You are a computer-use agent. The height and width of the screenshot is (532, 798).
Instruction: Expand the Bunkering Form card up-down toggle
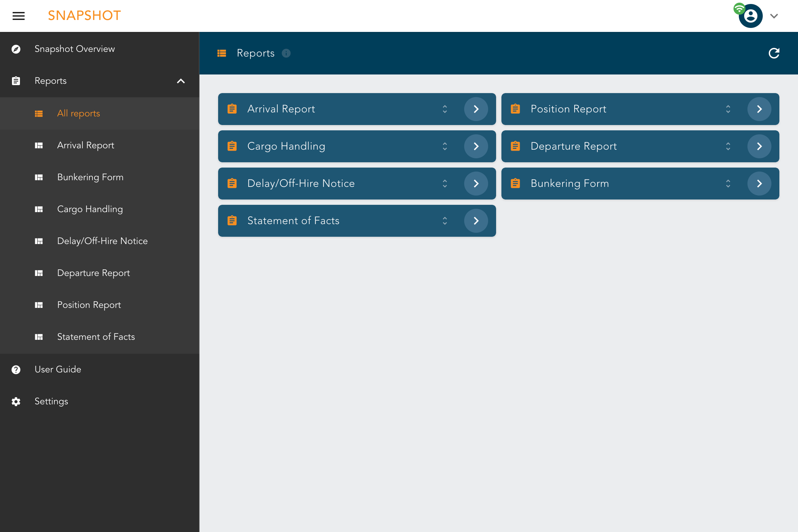[x=728, y=184]
